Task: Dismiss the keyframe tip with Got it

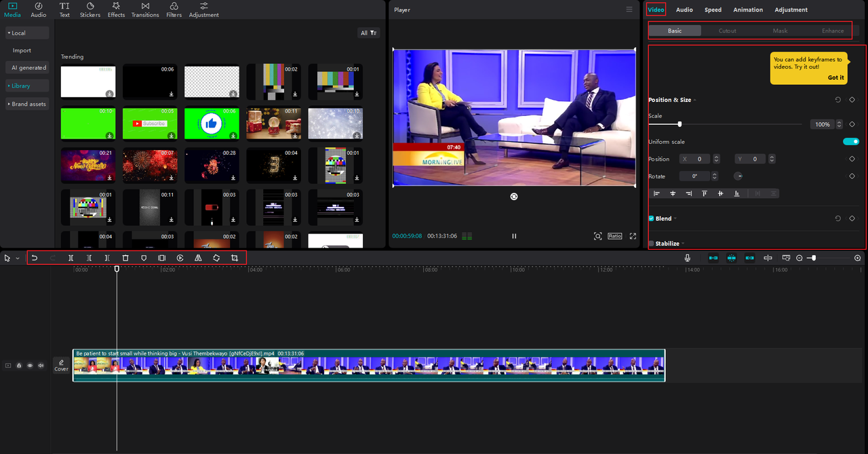Action: point(836,77)
